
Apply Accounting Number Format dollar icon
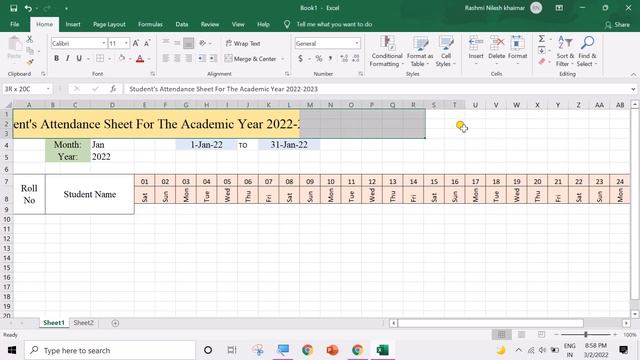[300, 59]
